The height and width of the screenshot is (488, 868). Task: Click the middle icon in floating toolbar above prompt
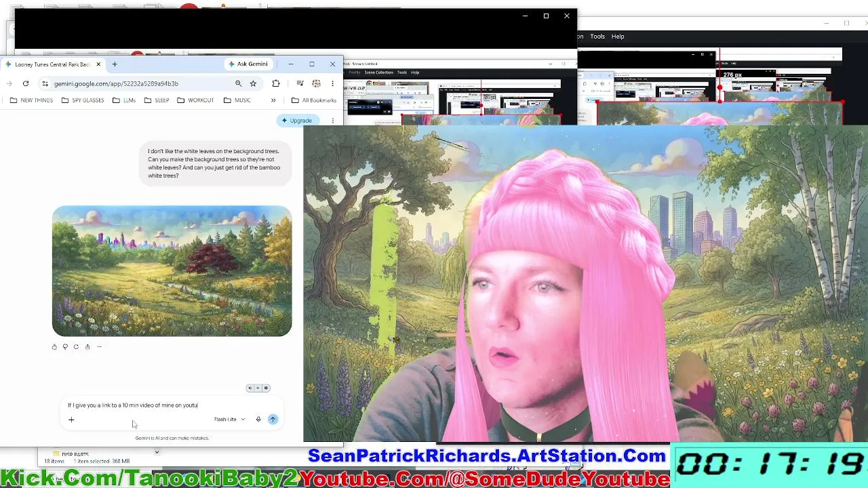(x=258, y=388)
